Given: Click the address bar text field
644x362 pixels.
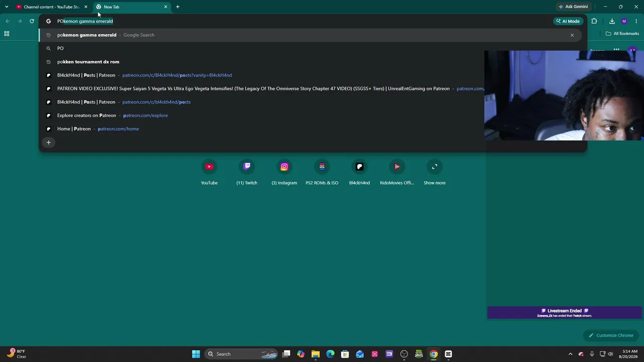Looking at the screenshot, I should (302, 21).
